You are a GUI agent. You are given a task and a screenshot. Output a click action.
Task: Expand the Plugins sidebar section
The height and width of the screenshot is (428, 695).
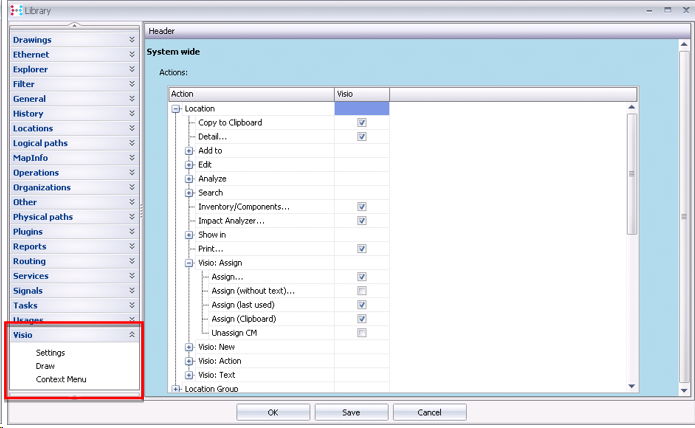tap(74, 232)
